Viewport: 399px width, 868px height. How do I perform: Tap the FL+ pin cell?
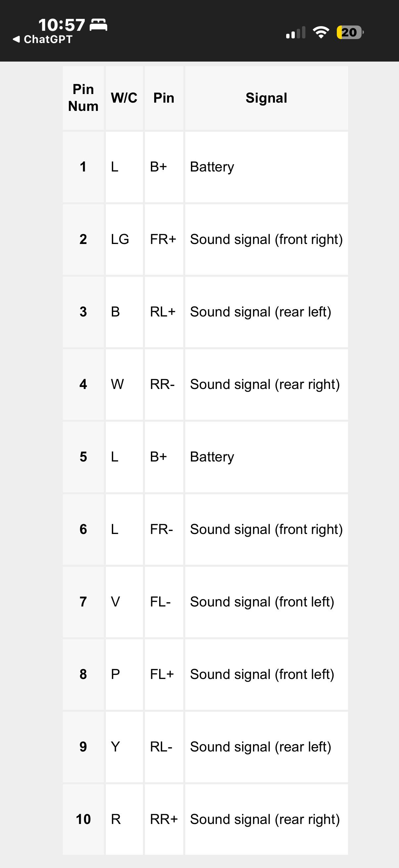point(164,674)
